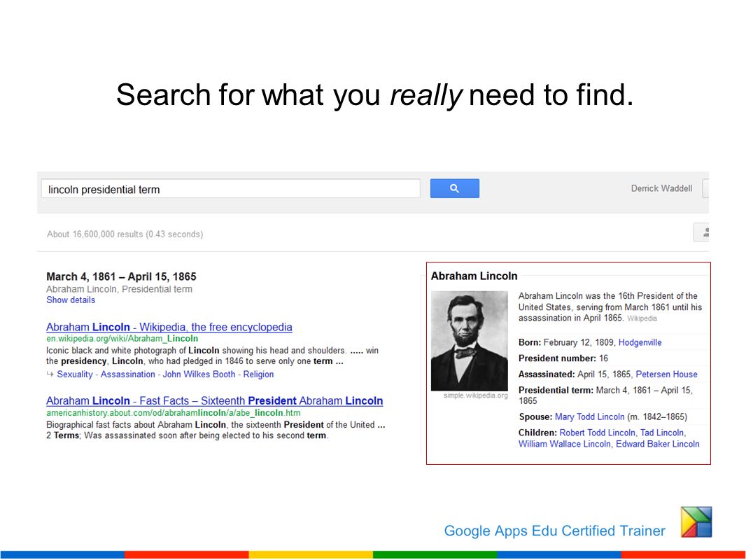
Task: Click the americanhistory.about.com green URL
Action: [x=173, y=412]
